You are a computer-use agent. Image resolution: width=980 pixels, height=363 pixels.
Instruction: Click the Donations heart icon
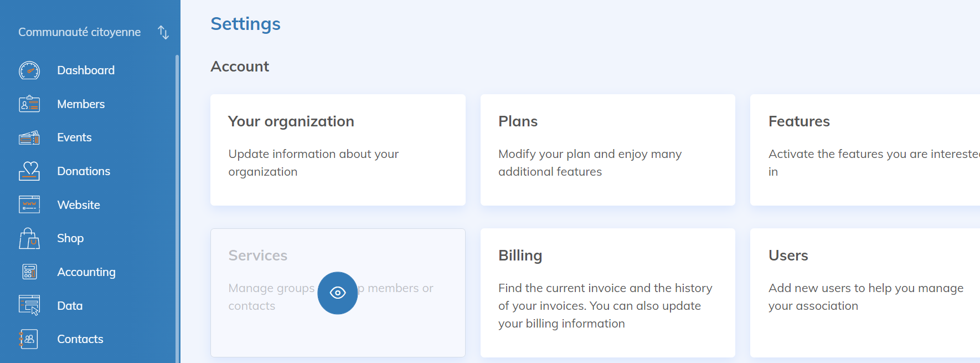coord(29,171)
